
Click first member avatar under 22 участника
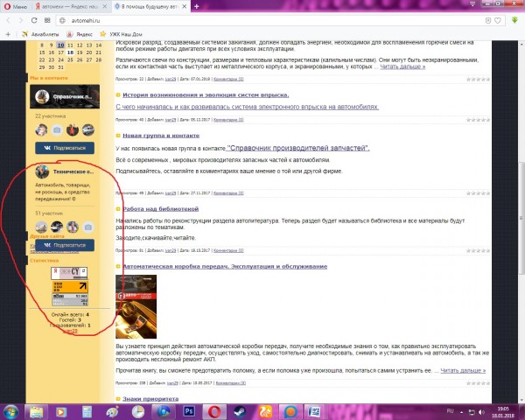[x=41, y=130]
